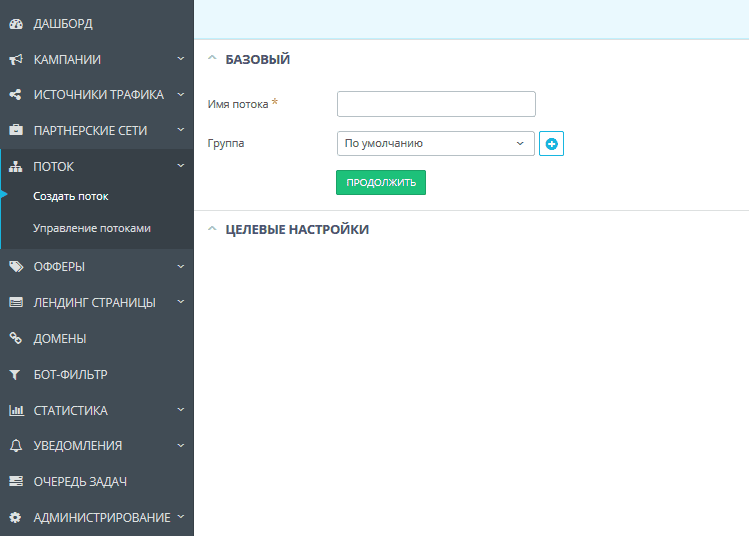Screen dimensions: 749x536
Task: Collapse the БАЗОВЫЙ section
Action: pyautogui.click(x=212, y=58)
